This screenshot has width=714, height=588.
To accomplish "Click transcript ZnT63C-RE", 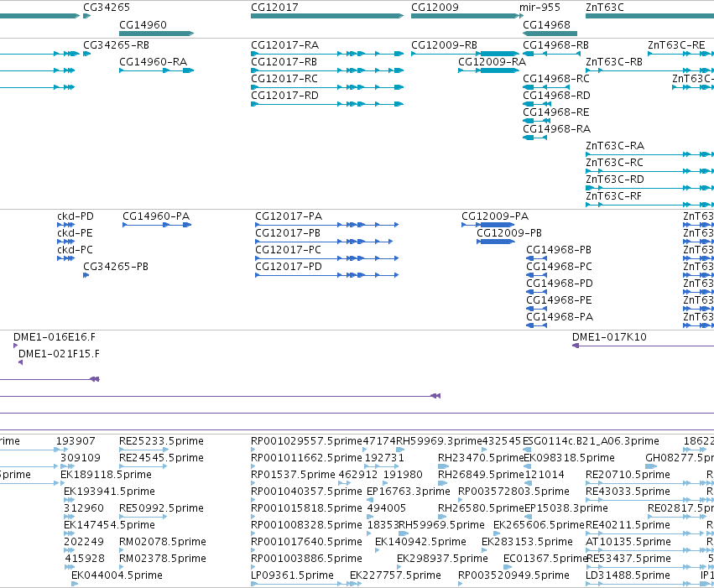I will pos(676,45).
